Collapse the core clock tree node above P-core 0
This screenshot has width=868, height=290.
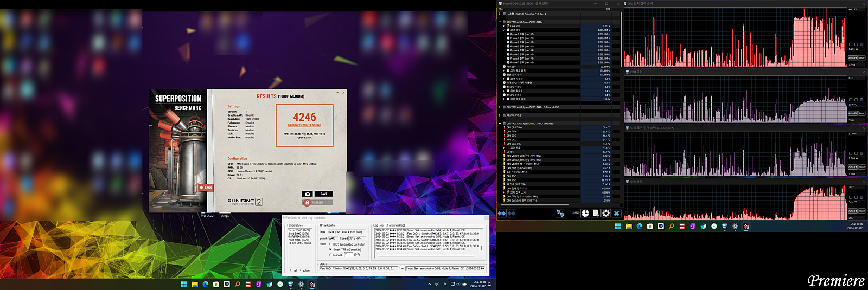503,30
